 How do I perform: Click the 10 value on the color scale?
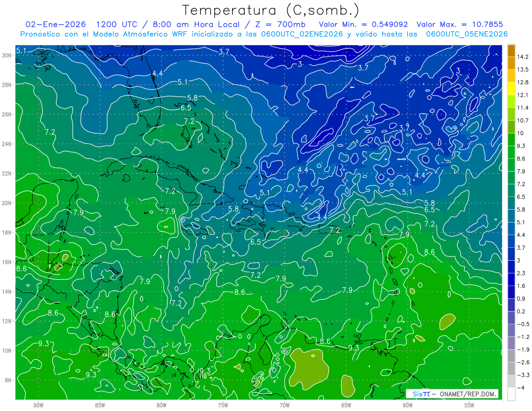521,133
